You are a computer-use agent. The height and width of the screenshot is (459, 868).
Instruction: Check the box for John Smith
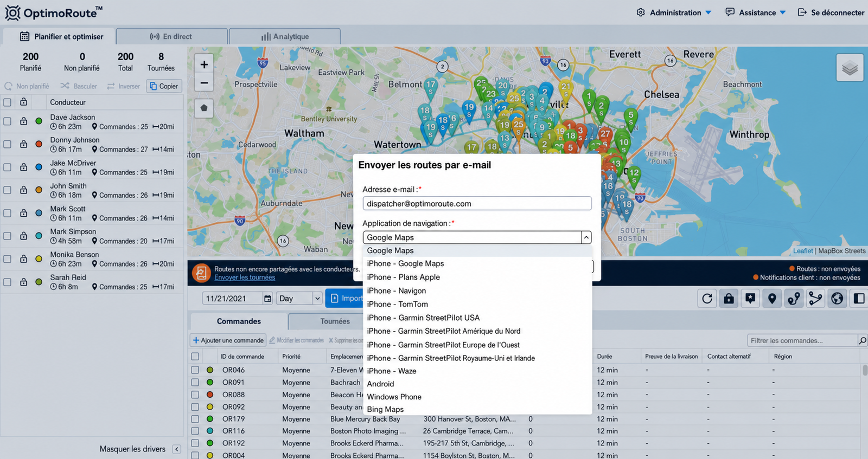pos(8,190)
